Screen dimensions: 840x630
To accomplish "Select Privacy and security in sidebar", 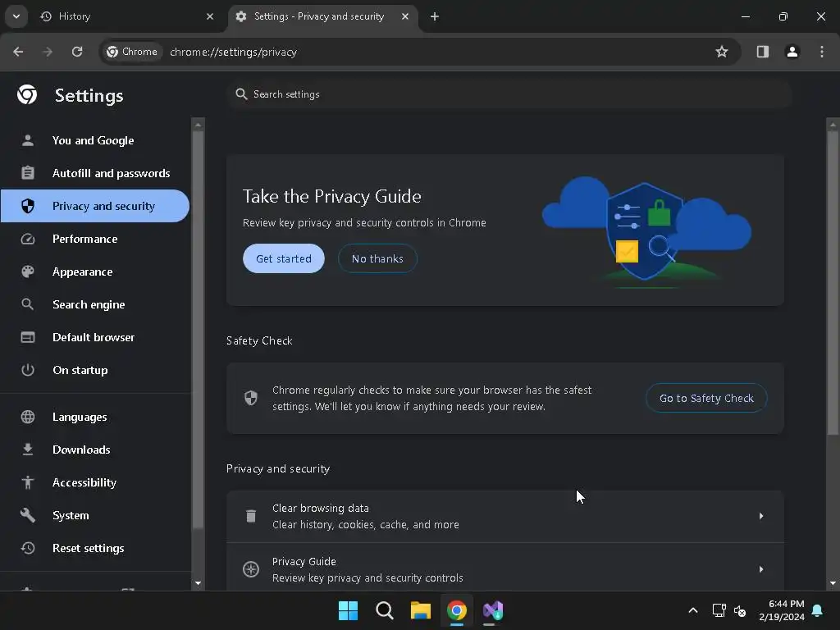I will [x=94, y=206].
